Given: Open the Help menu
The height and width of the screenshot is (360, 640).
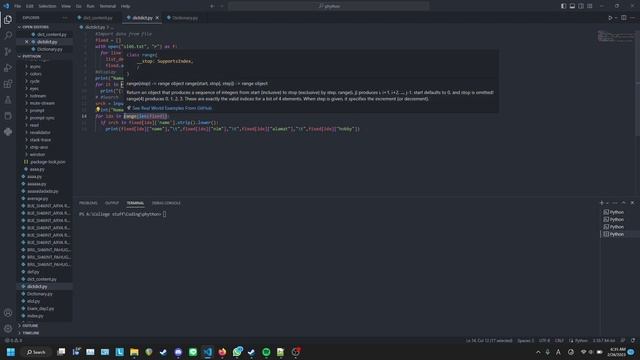Looking at the screenshot, I should [x=126, y=6].
